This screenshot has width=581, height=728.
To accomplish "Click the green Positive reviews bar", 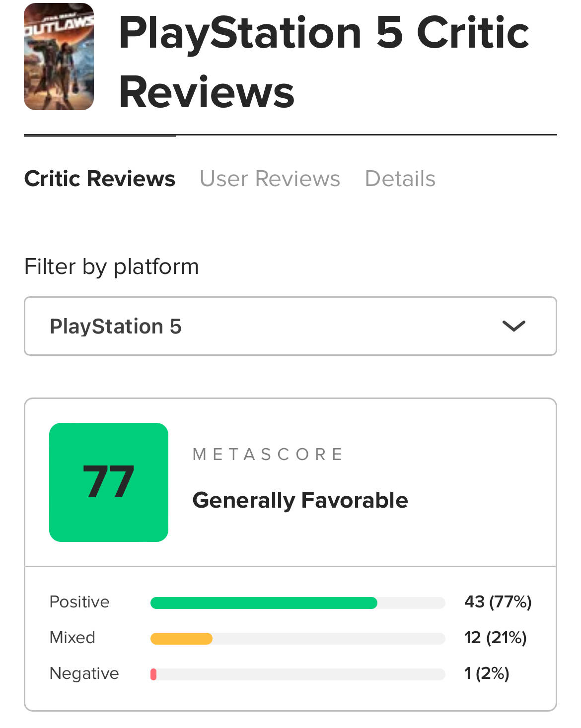I will point(264,603).
